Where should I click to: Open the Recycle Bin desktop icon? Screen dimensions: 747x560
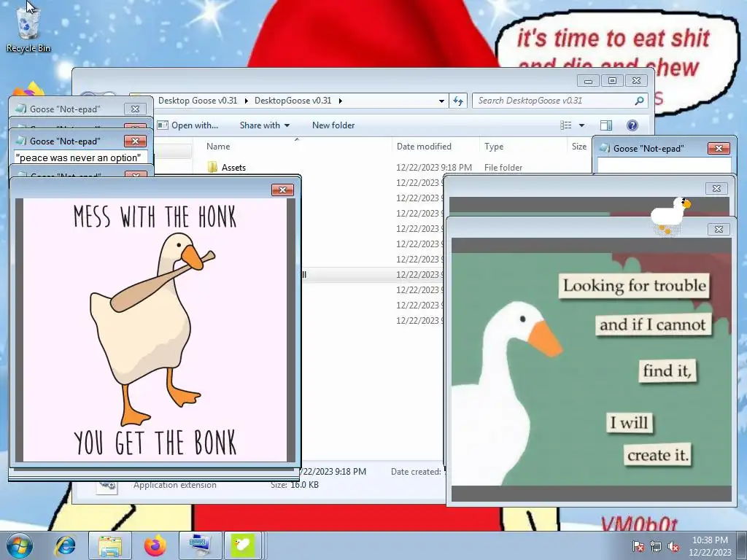click(28, 28)
